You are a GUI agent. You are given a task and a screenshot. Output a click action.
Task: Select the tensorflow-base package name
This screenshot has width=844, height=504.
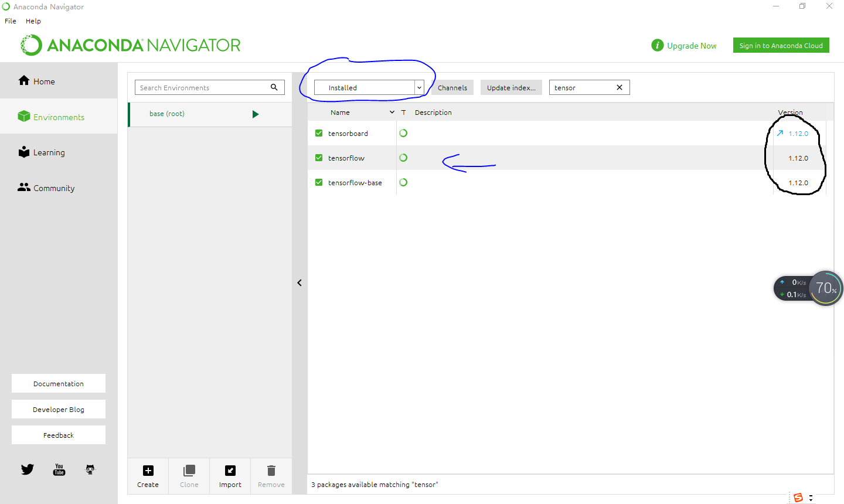[355, 183]
